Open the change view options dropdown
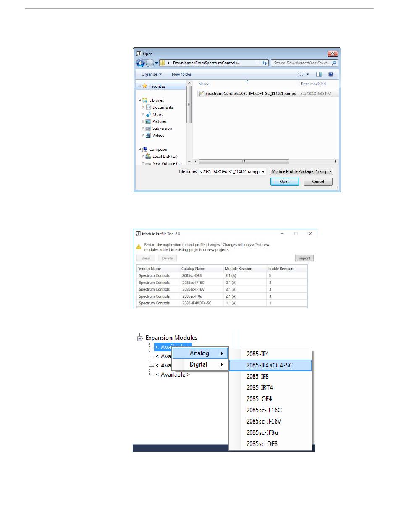399x532 pixels. 308,74
